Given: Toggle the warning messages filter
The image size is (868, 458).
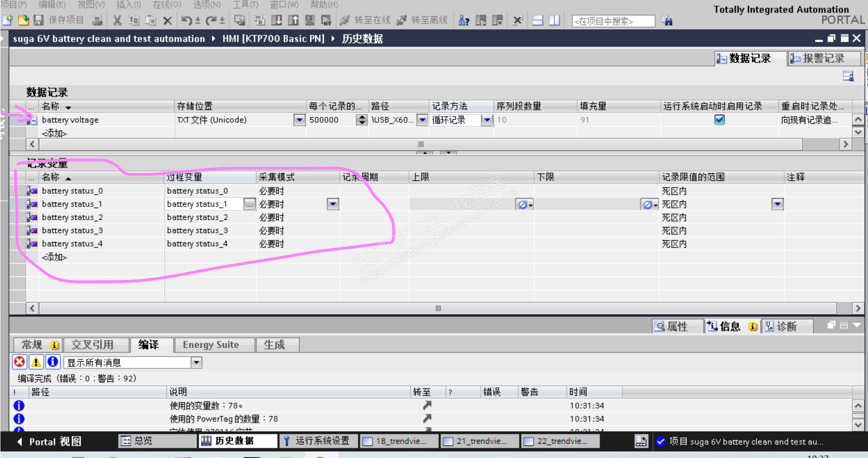Looking at the screenshot, I should (x=36, y=362).
